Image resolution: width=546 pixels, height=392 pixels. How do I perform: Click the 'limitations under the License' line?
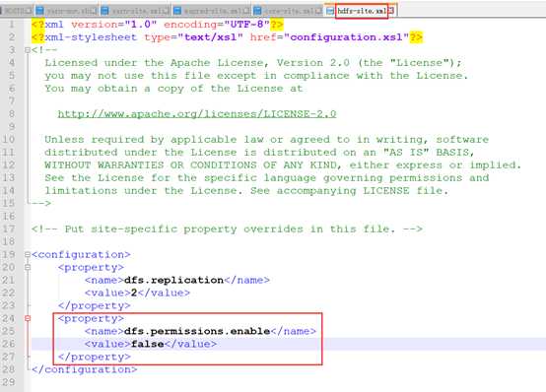(246, 191)
